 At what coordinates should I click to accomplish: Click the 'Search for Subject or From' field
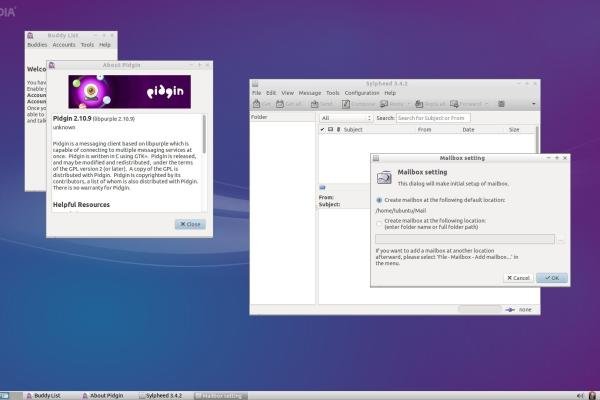point(433,118)
